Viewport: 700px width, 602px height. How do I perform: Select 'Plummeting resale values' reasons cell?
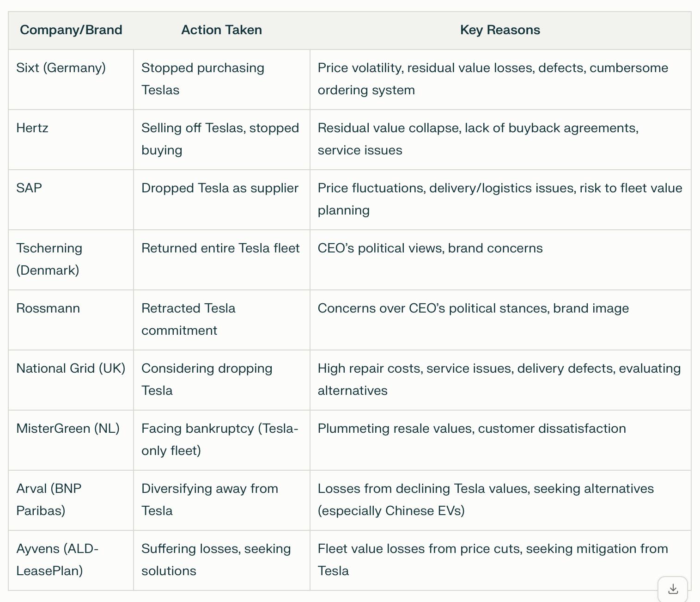click(472, 429)
